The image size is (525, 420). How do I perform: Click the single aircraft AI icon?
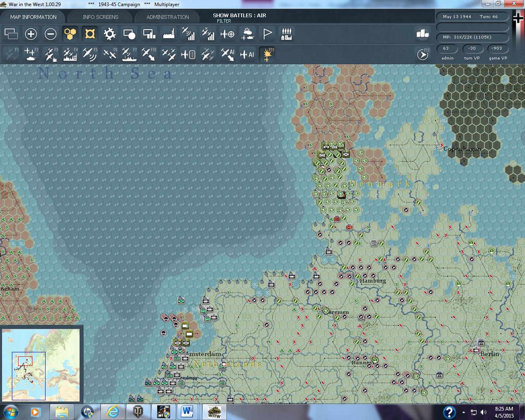[x=247, y=54]
